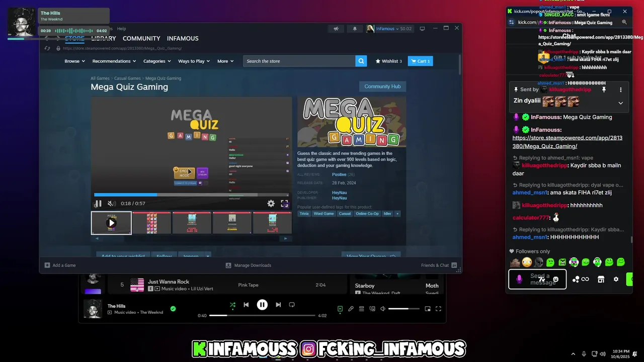Viewport: 644px width, 362px height.
Task: Open Steam notifications bell
Action: [355, 29]
